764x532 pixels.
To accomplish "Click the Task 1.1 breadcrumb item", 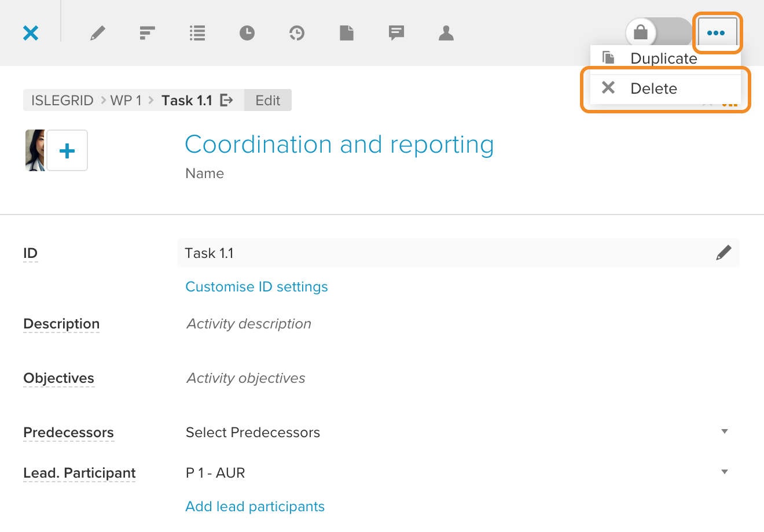I will pos(186,101).
